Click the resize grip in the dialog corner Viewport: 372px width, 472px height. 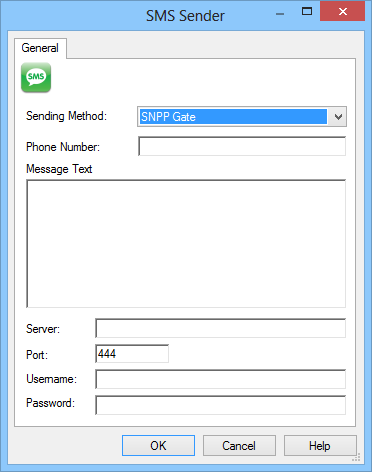tap(356, 457)
